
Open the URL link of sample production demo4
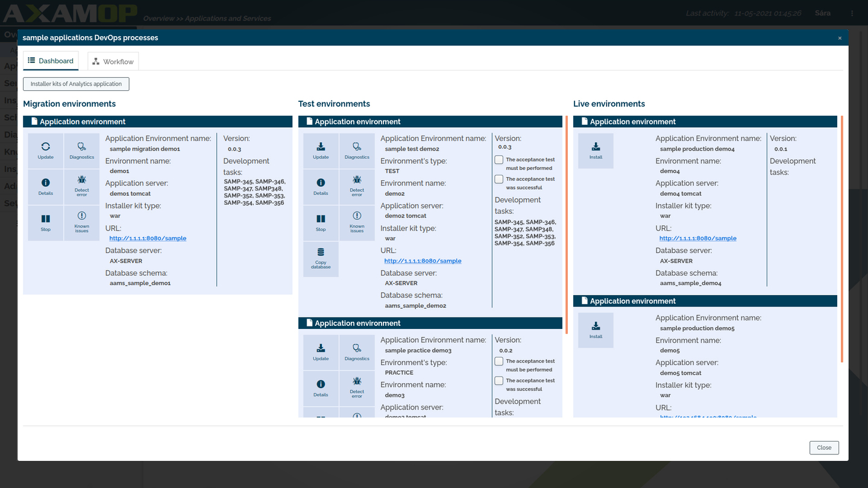(698, 239)
